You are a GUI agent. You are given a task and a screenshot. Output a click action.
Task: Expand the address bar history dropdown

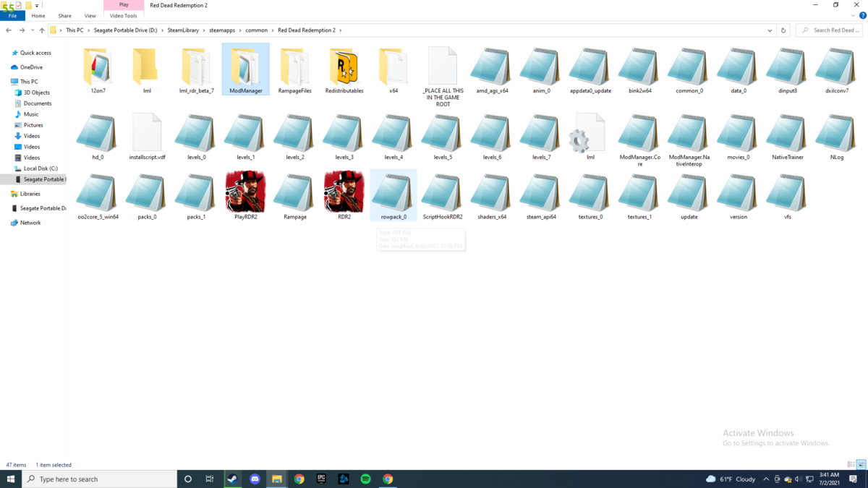(x=770, y=30)
